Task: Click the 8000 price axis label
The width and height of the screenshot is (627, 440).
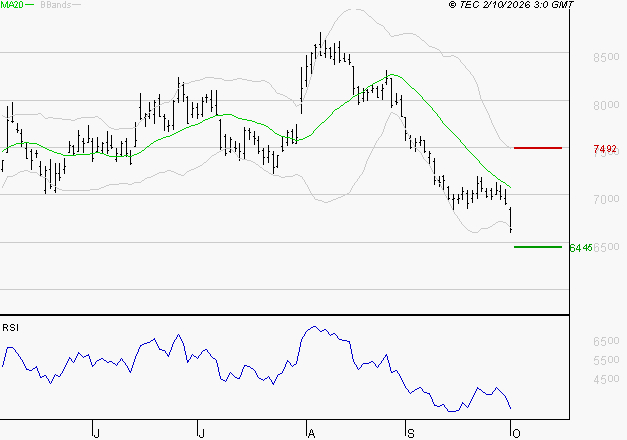Action: [x=606, y=105]
